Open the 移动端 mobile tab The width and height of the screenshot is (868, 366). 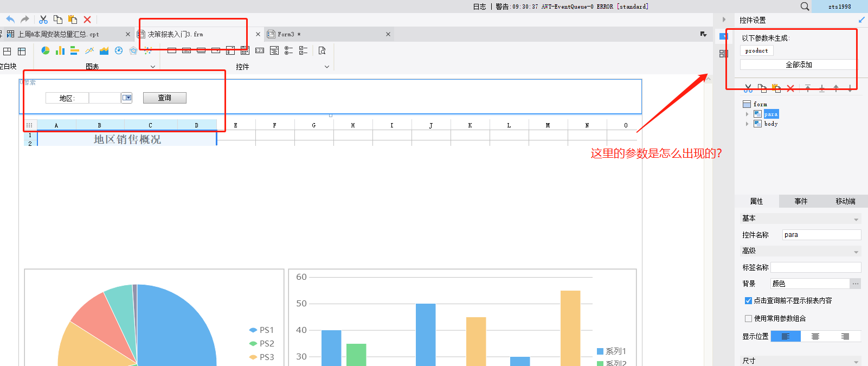tap(845, 201)
